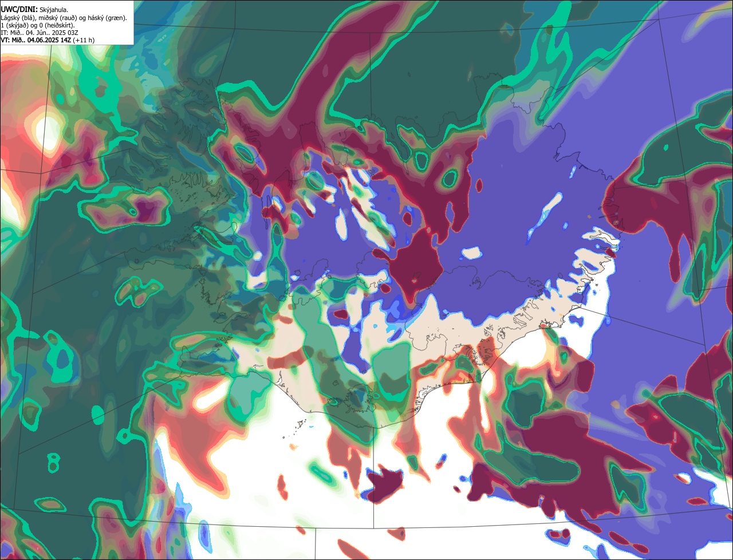Click the '0 (heiðskírt).' legend text
733x560 pixels.
[56, 25]
